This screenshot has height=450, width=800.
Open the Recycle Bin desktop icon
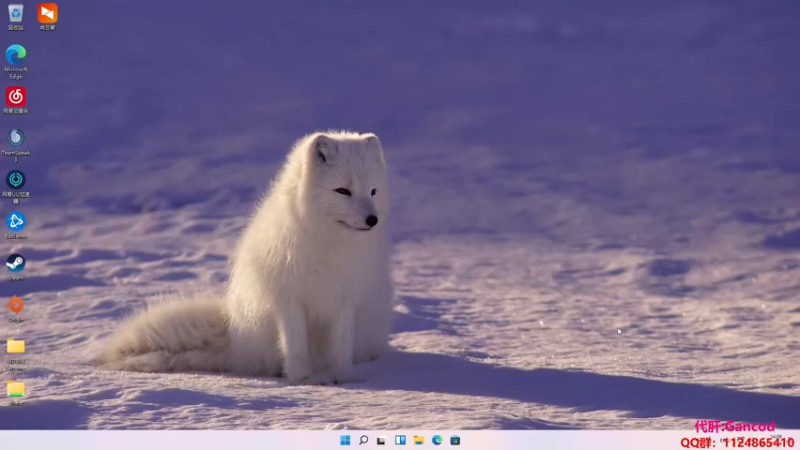coord(16,16)
